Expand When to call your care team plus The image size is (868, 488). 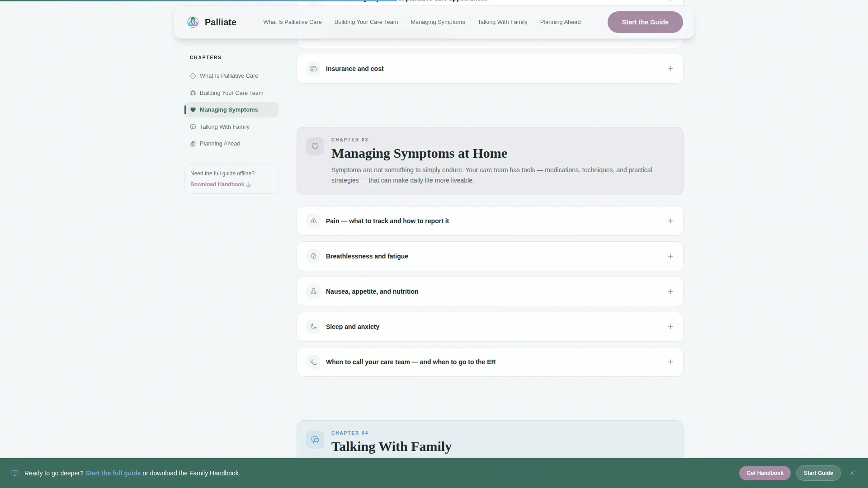(670, 362)
